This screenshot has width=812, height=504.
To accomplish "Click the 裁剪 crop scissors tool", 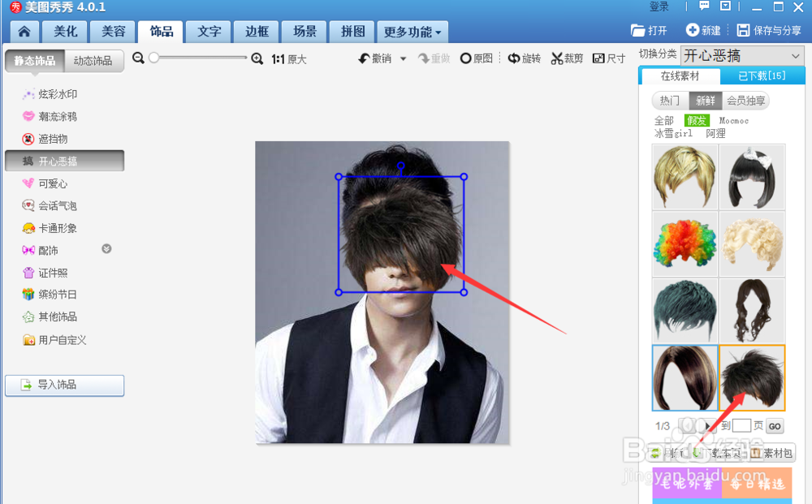I will click(x=567, y=58).
